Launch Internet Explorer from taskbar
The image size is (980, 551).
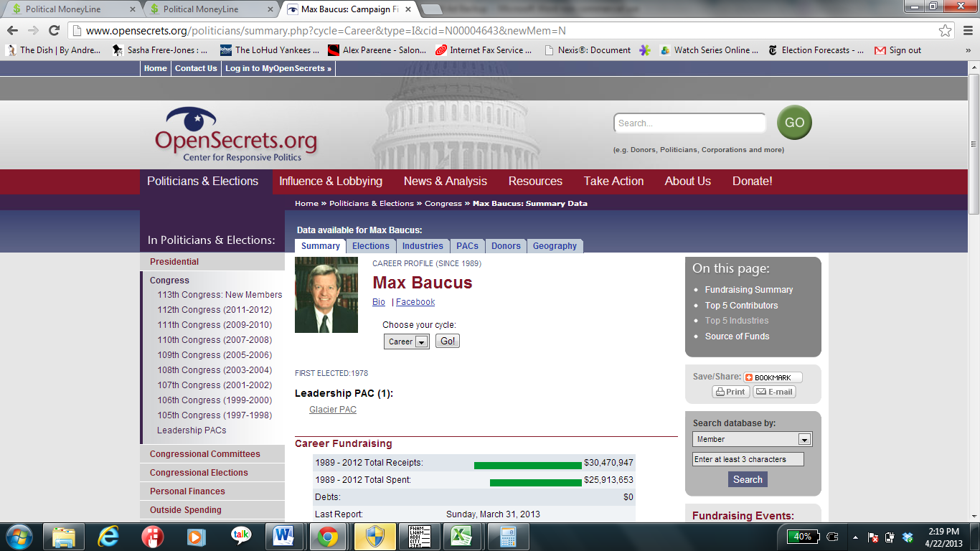(108, 537)
